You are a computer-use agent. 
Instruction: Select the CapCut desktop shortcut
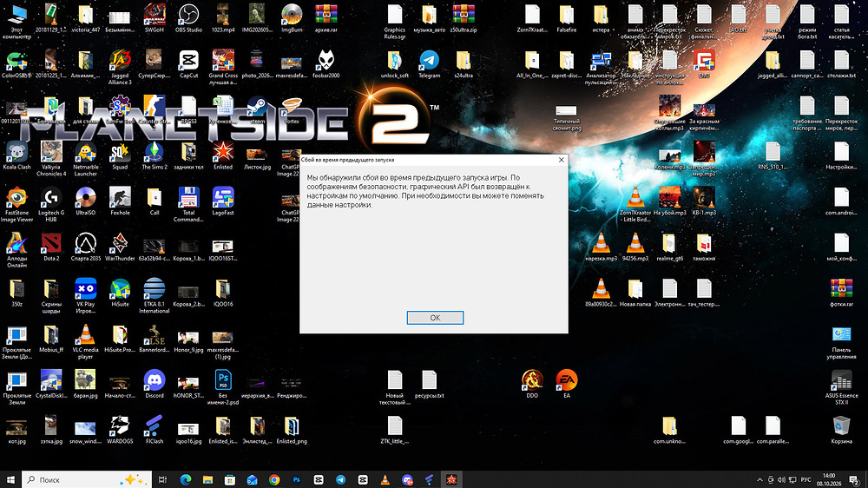point(188,64)
